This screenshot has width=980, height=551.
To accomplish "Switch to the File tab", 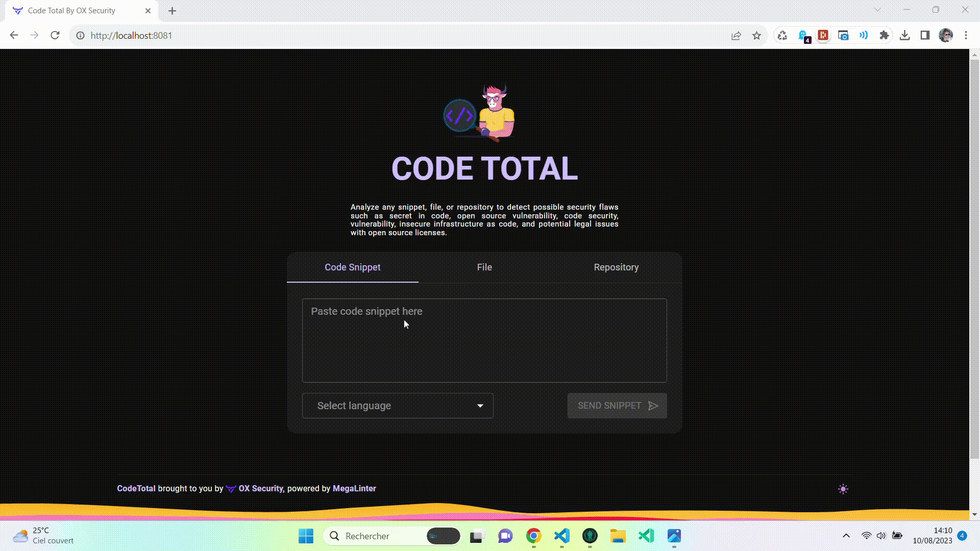I will point(484,267).
